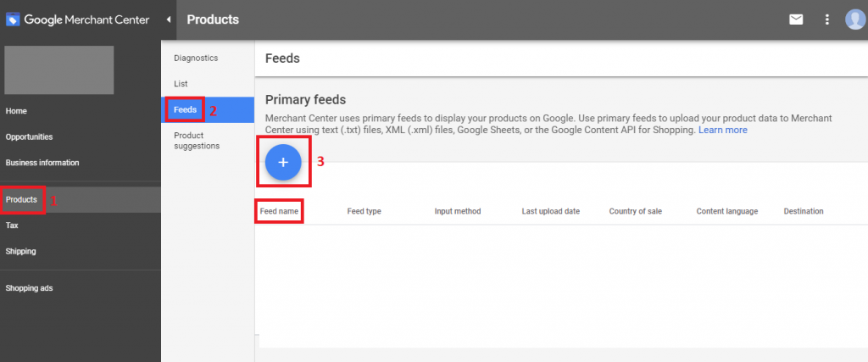Click Content language column header

[x=727, y=211]
